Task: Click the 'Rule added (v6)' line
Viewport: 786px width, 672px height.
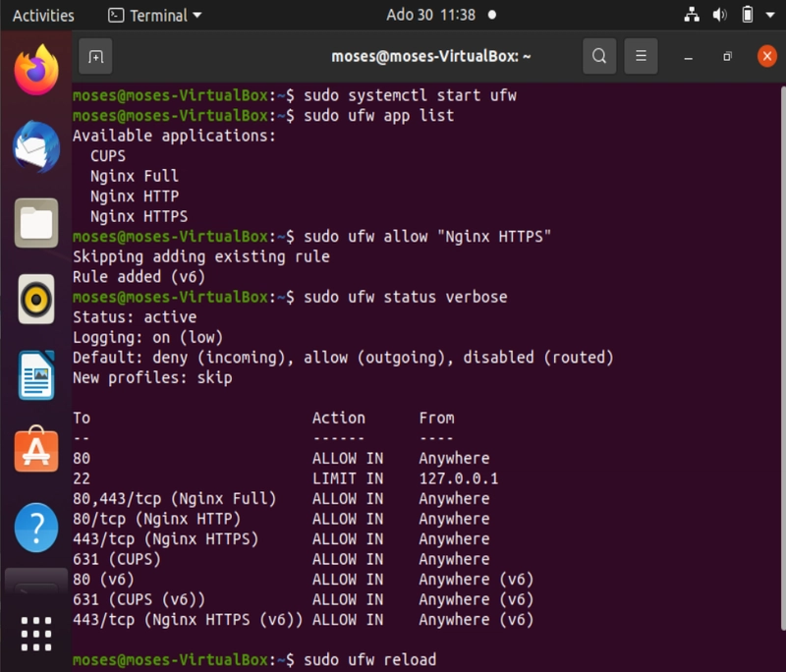Action: tap(139, 277)
